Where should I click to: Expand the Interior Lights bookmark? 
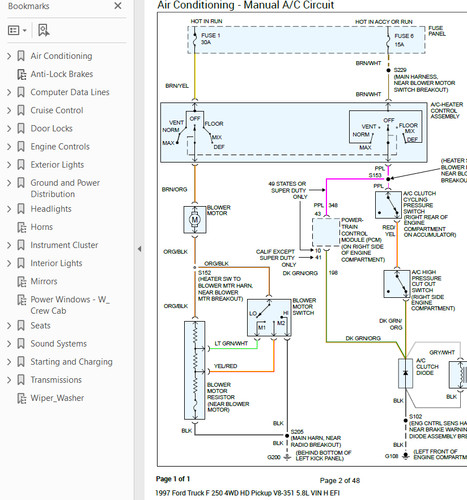[x=9, y=263]
